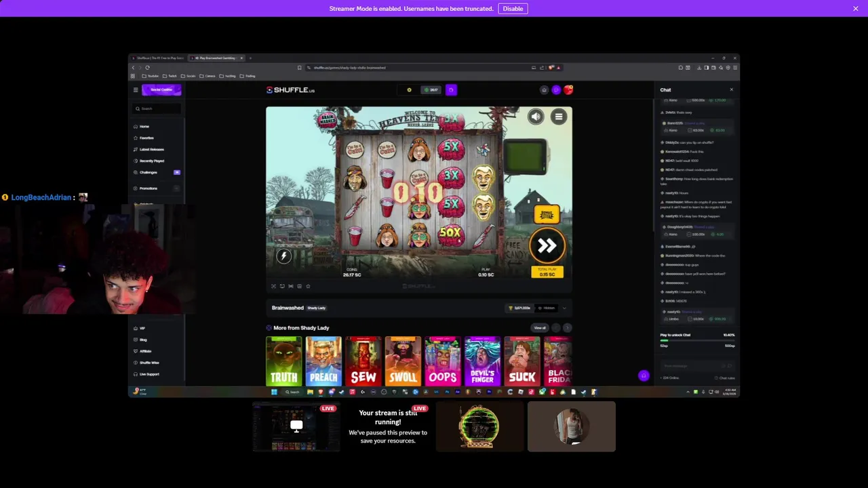Open the SUCK game thumbnail

pos(522,361)
